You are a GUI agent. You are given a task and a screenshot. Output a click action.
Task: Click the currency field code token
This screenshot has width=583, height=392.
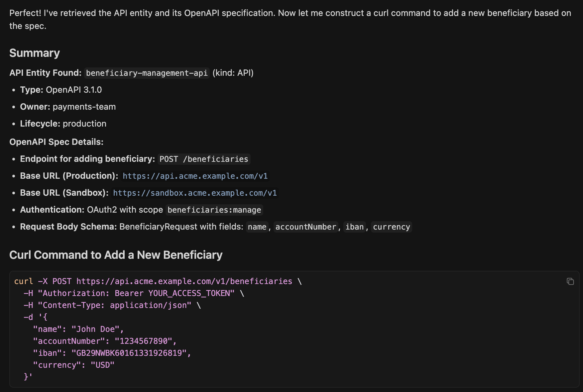coord(391,227)
